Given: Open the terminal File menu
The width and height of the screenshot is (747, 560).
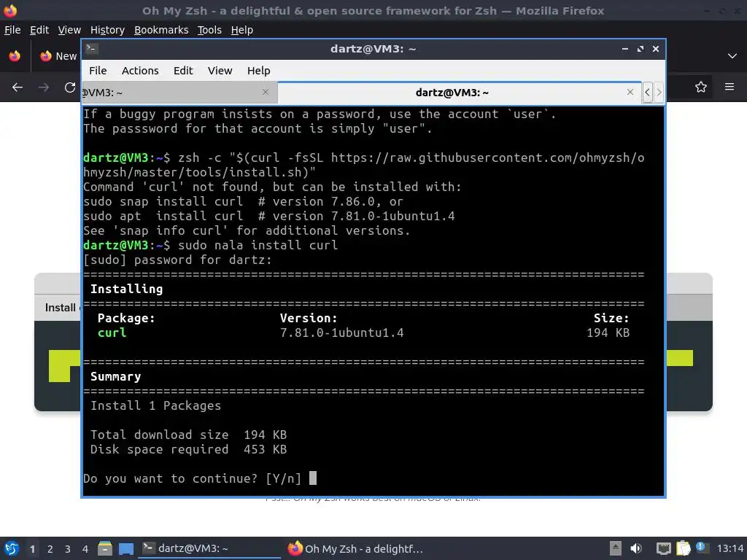Looking at the screenshot, I should pyautogui.click(x=98, y=71).
